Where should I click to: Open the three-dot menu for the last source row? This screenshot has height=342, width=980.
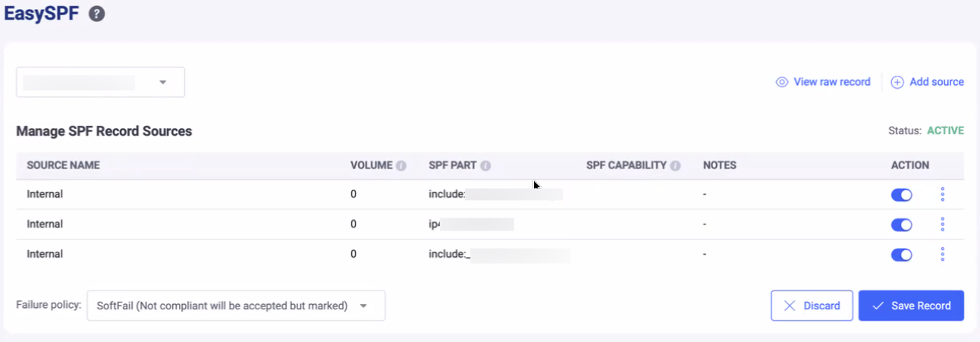point(942,255)
